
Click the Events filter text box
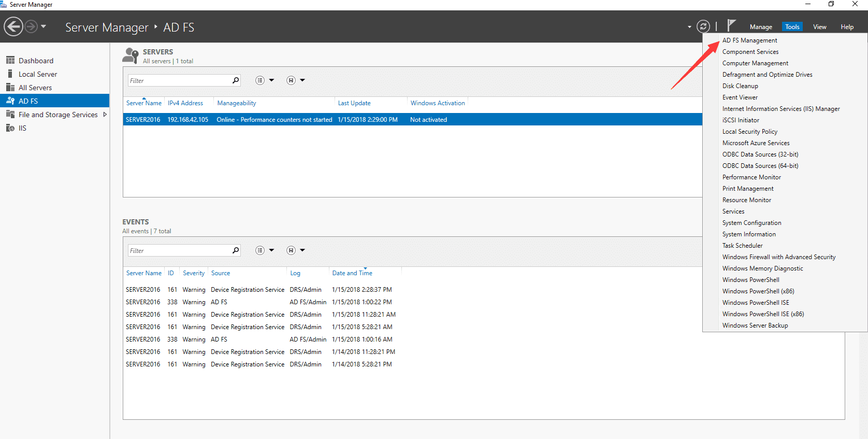pos(179,250)
